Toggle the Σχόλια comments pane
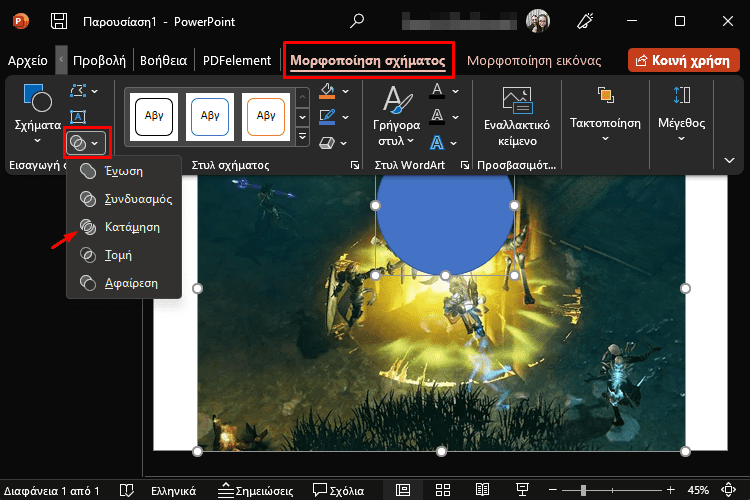Image resolution: width=750 pixels, height=500 pixels. pyautogui.click(x=339, y=490)
